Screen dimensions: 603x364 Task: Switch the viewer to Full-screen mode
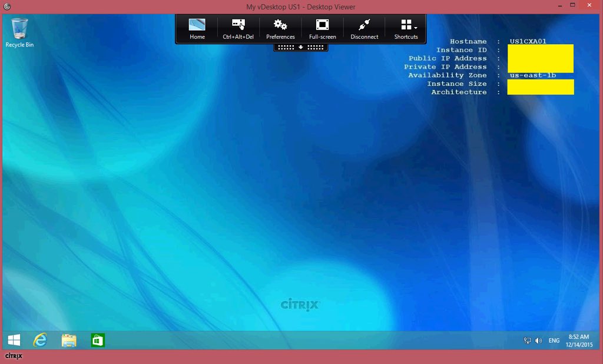pyautogui.click(x=322, y=29)
